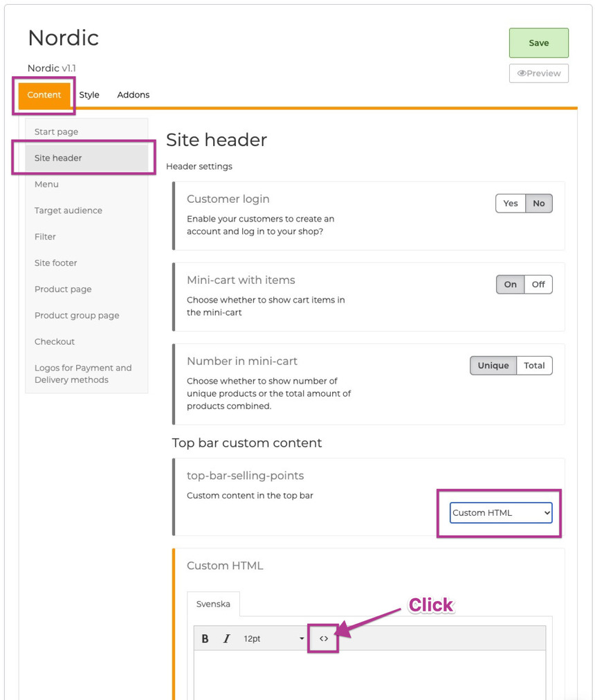Turn Mini-cart with items On
The image size is (595, 700).
[x=511, y=284]
